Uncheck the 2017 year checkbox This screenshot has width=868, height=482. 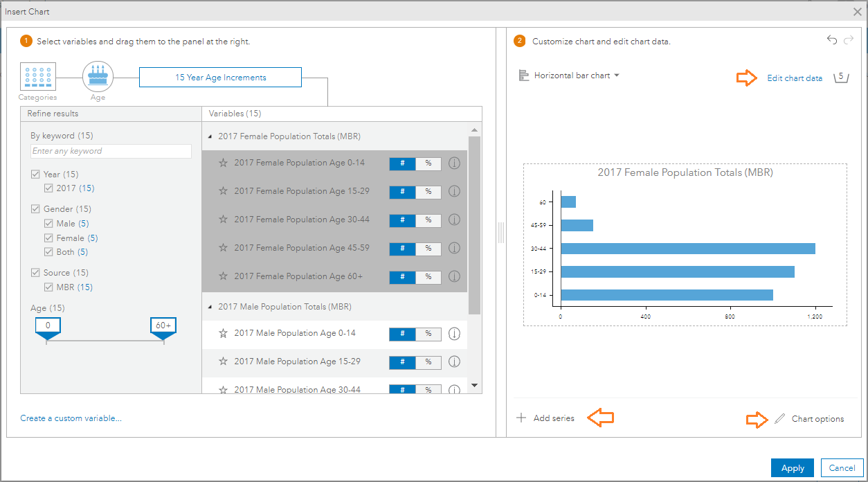point(48,188)
